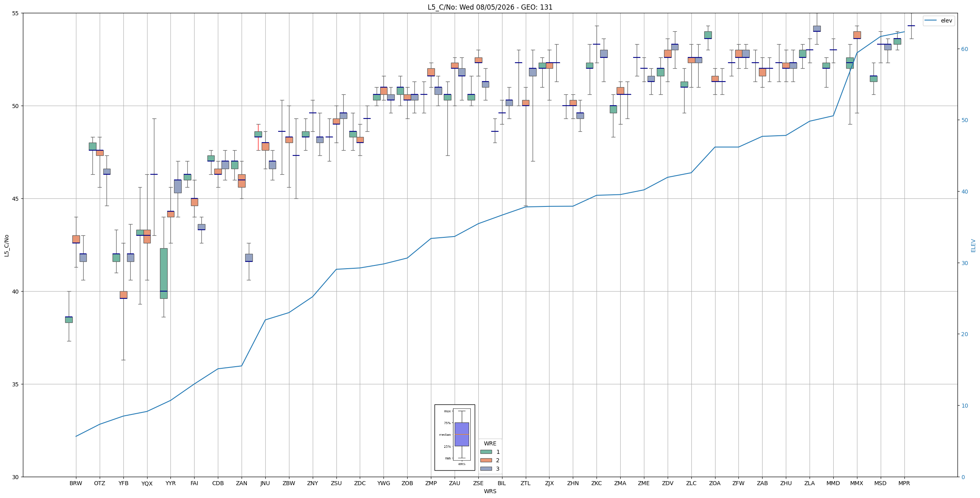980x498 pixels.
Task: Click the YQX station label
Action: (x=147, y=483)
